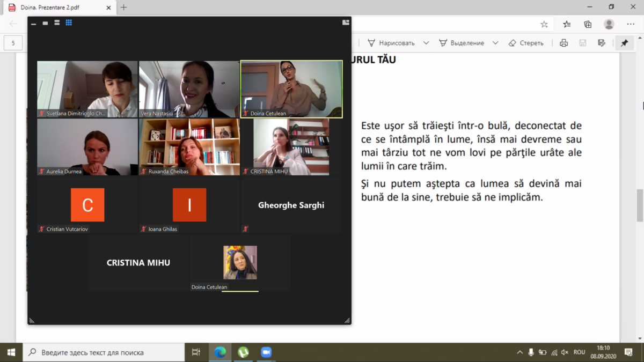Open the save-as PDF toolbar icon
Viewport: 644px width, 362px height.
point(602,43)
